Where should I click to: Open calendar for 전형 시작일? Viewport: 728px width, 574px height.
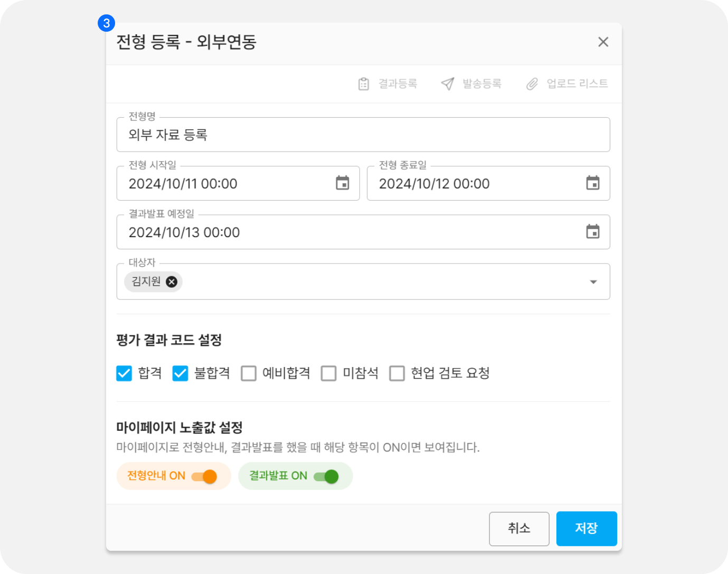tap(343, 183)
